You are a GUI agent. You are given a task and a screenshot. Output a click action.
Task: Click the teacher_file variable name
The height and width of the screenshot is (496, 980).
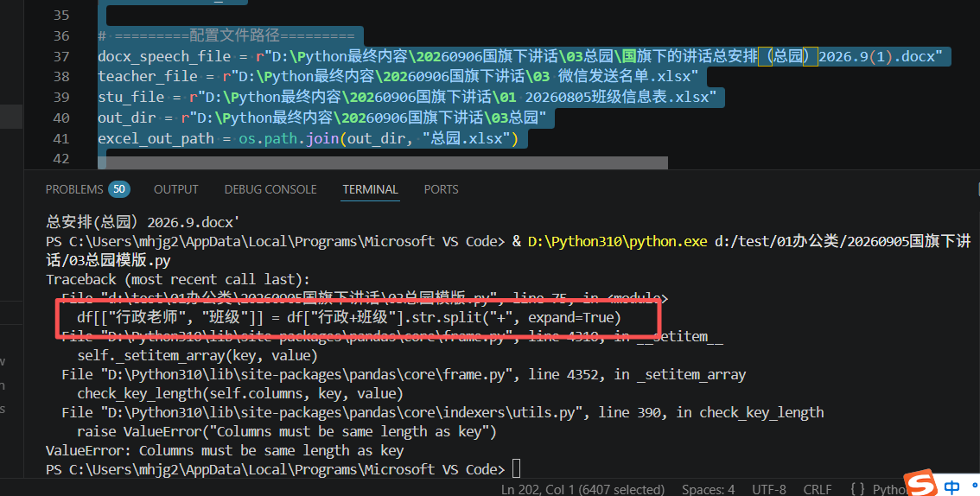point(148,76)
